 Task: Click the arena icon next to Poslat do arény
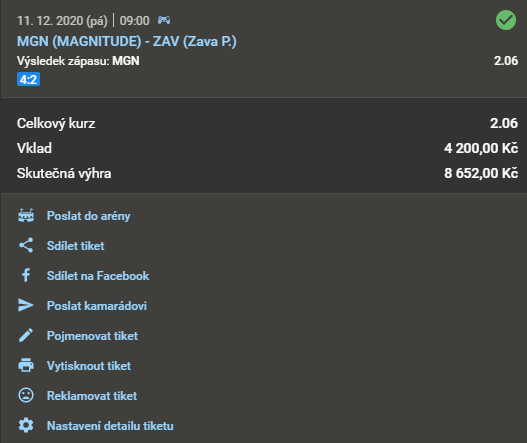(x=26, y=215)
